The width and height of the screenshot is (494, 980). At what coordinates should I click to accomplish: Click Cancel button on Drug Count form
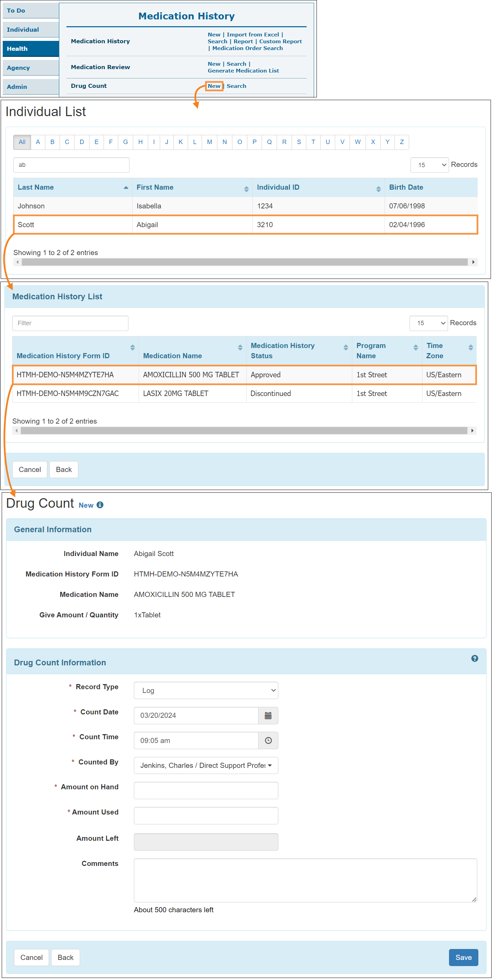(32, 958)
